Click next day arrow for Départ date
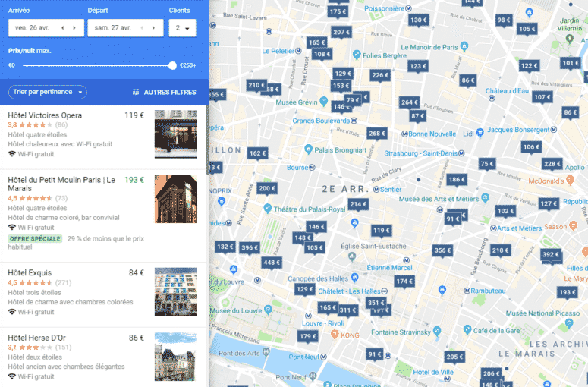 (x=153, y=28)
